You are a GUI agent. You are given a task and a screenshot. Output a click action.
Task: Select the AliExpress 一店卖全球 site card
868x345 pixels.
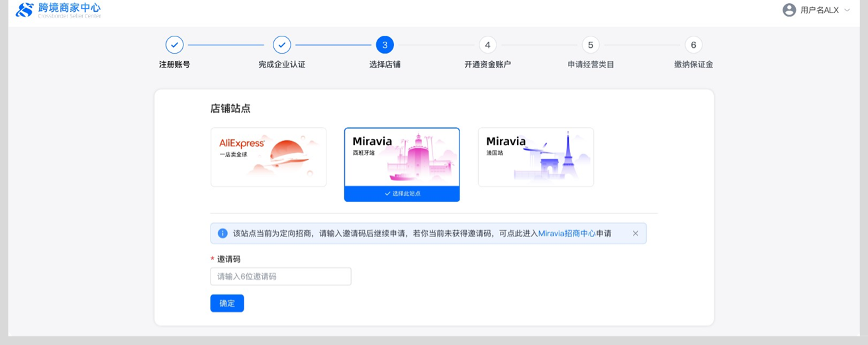[268, 157]
